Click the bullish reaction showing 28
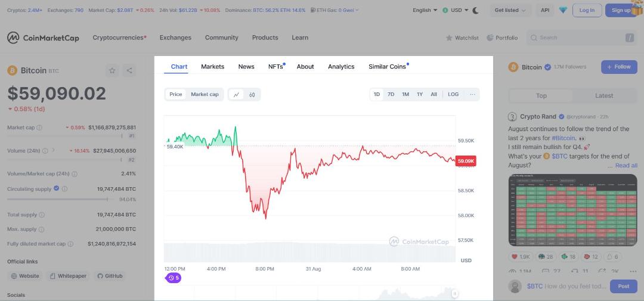This screenshot has width=644, height=301. click(546, 257)
